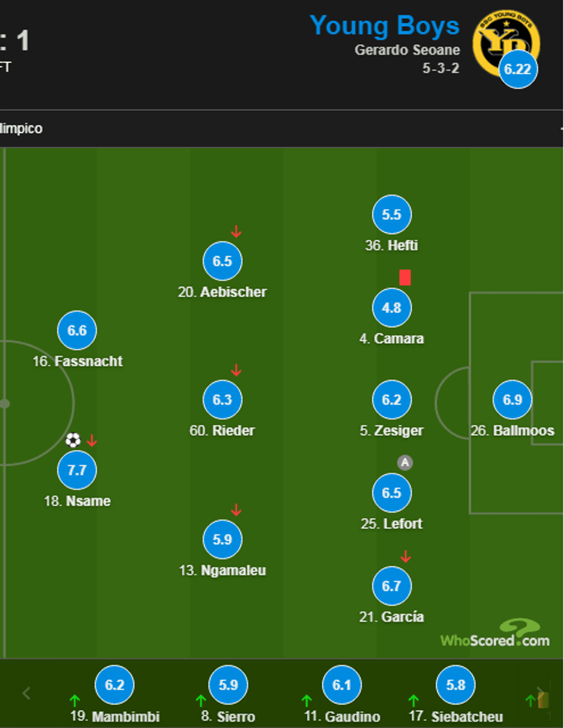Click Hefti's 5.5 rating circle
The width and height of the screenshot is (564, 728).
pyautogui.click(x=391, y=214)
